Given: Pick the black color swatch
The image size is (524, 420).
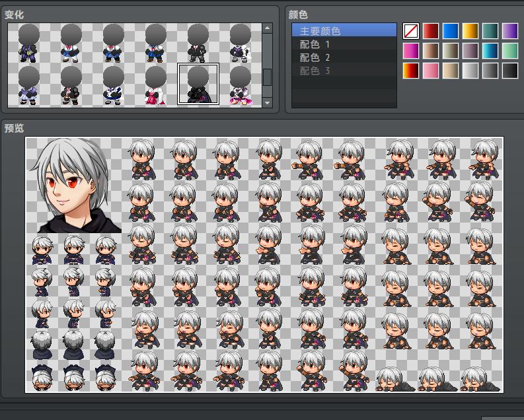Looking at the screenshot, I should (x=509, y=71).
